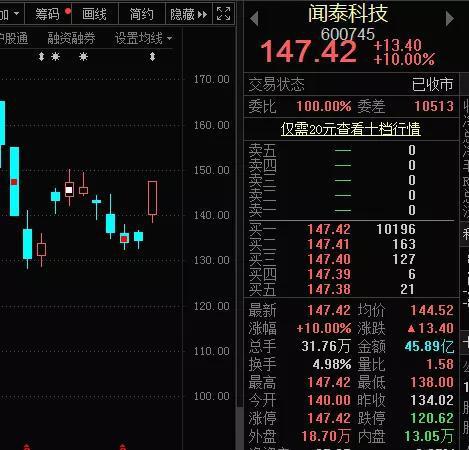Image resolution: width=469 pixels, height=450 pixels.
Task: Click the 100.00 price axis label
Action: (212, 396)
